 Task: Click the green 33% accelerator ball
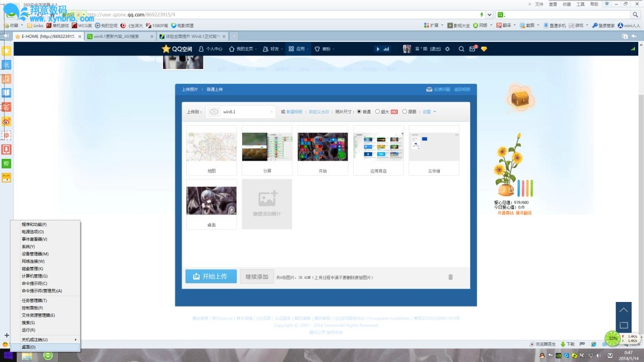coord(612,338)
